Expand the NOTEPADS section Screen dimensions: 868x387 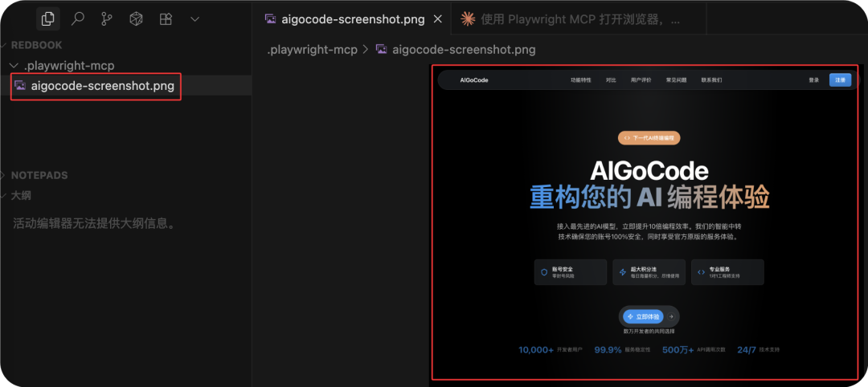click(39, 175)
